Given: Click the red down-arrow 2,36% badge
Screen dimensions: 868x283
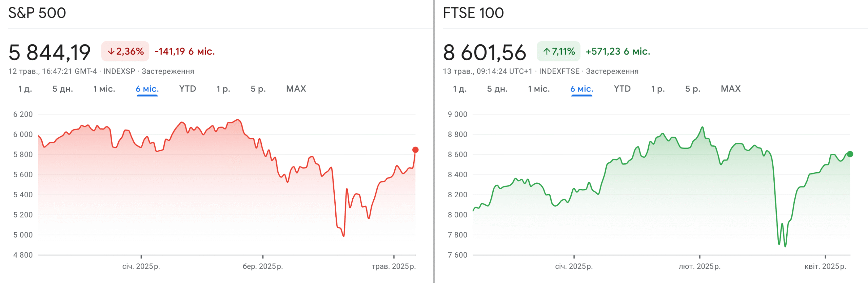Looking at the screenshot, I should click(x=125, y=52).
